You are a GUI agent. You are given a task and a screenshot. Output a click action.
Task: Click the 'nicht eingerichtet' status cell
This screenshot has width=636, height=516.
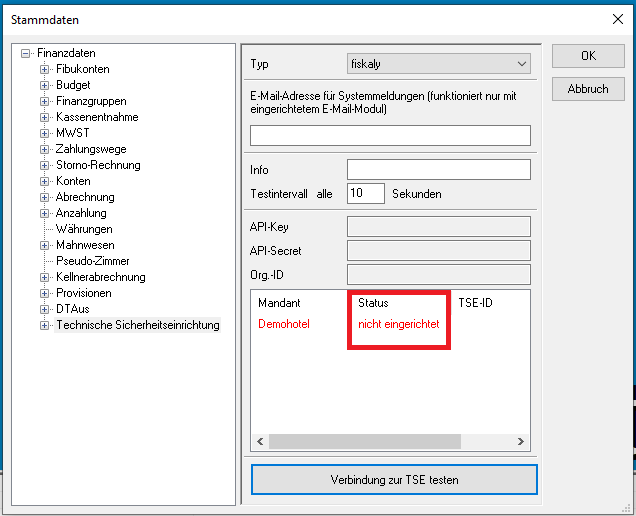[x=399, y=324]
